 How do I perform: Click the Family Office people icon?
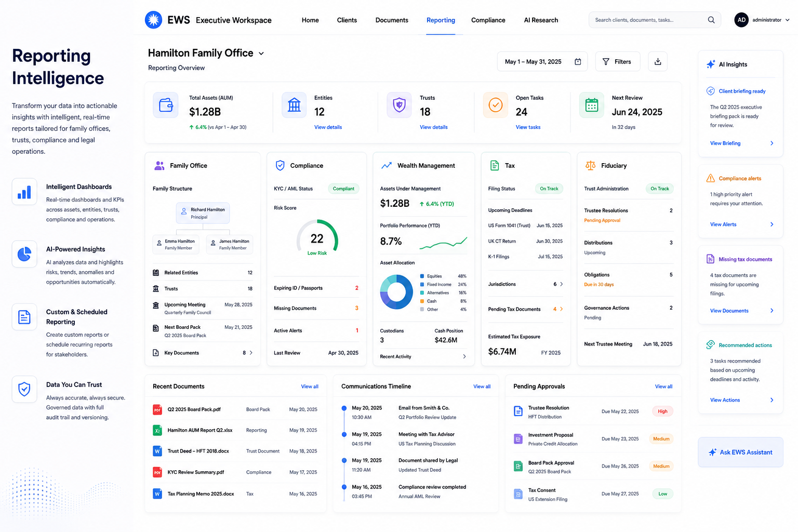tap(159, 166)
